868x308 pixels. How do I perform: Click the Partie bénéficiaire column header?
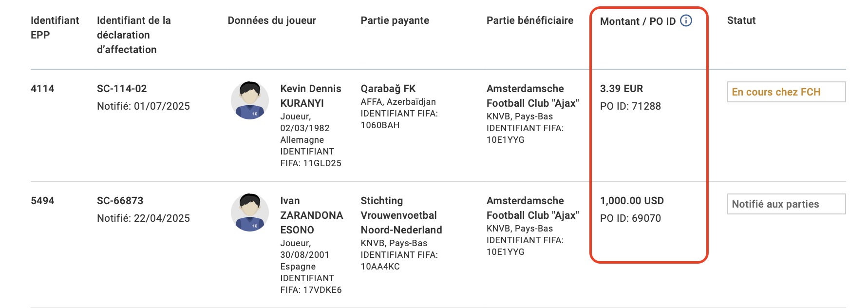[529, 20]
